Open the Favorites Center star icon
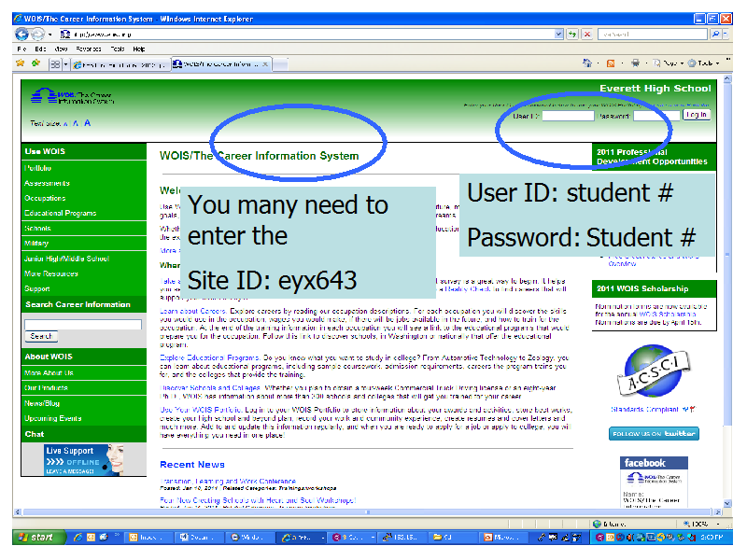Screen dimensions: 747x560 (x=20, y=63)
